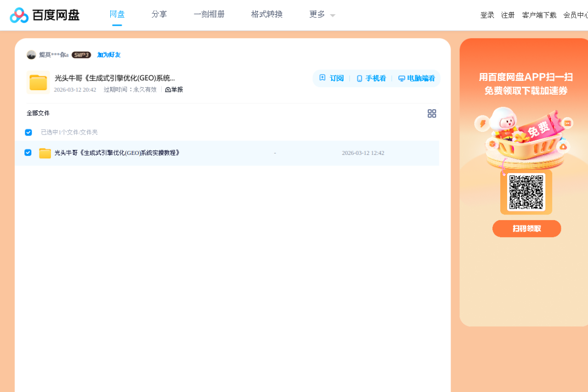The image size is (588, 392).
Task: Switch to the 分享 tab
Action: [x=159, y=14]
